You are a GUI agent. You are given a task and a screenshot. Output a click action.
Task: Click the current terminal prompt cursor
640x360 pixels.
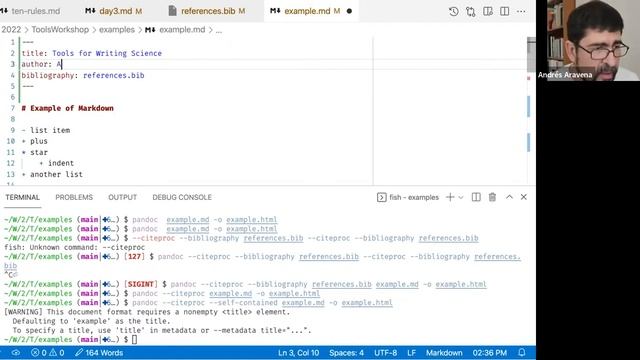point(135,340)
